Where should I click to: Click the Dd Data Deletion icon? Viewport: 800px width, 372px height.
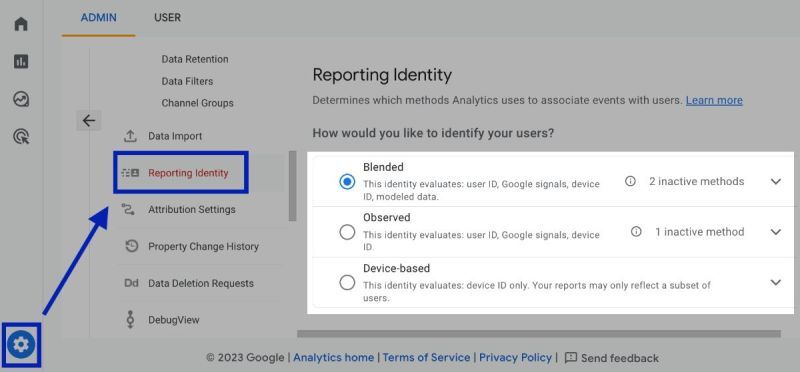coord(131,283)
